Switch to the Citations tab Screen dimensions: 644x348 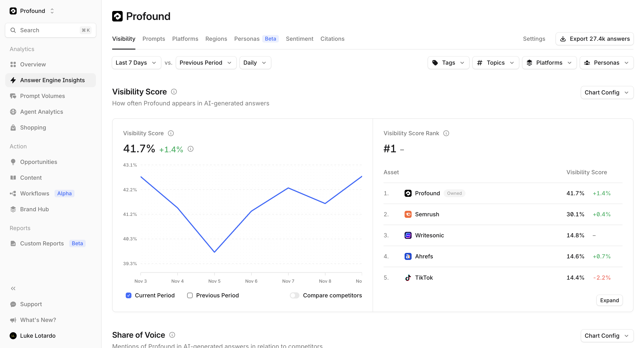[332, 39]
